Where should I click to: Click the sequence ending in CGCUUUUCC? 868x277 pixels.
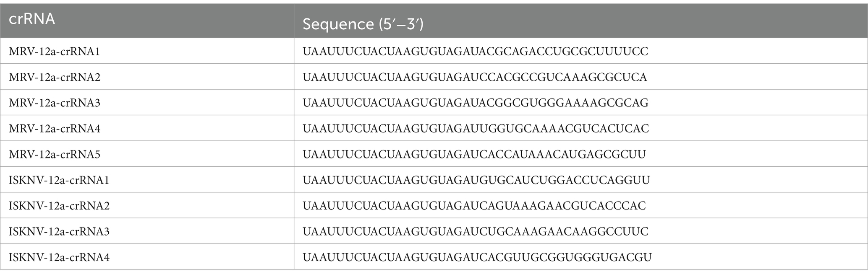click(475, 51)
